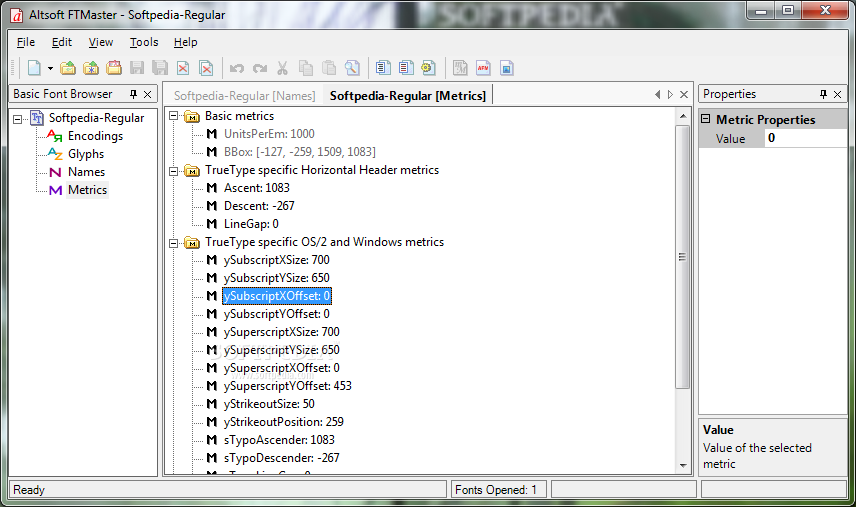Select the ySubscriptXSize: 700 metric
The width and height of the screenshot is (856, 507).
[x=277, y=260]
